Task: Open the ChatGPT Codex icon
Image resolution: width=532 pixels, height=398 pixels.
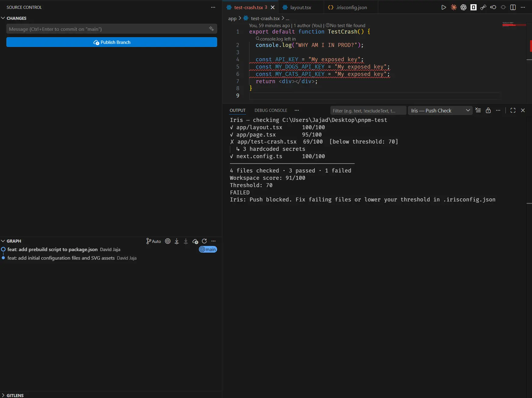Action: [463, 7]
